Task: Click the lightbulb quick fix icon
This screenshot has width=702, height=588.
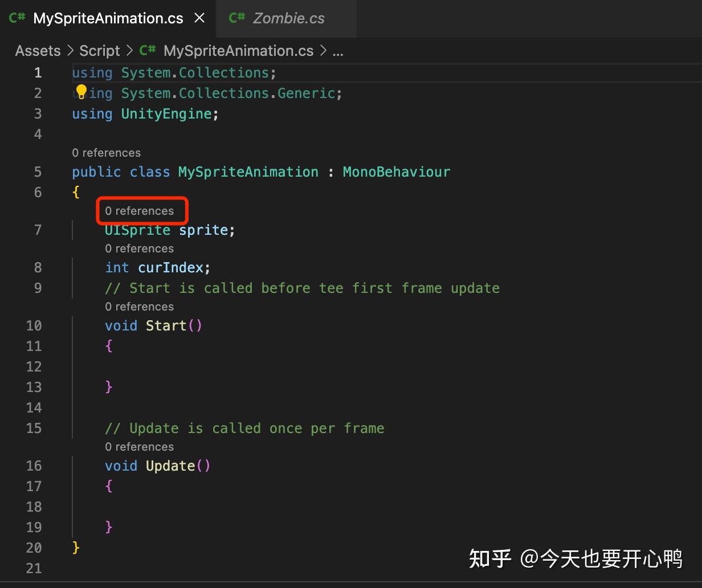Action: 81,92
